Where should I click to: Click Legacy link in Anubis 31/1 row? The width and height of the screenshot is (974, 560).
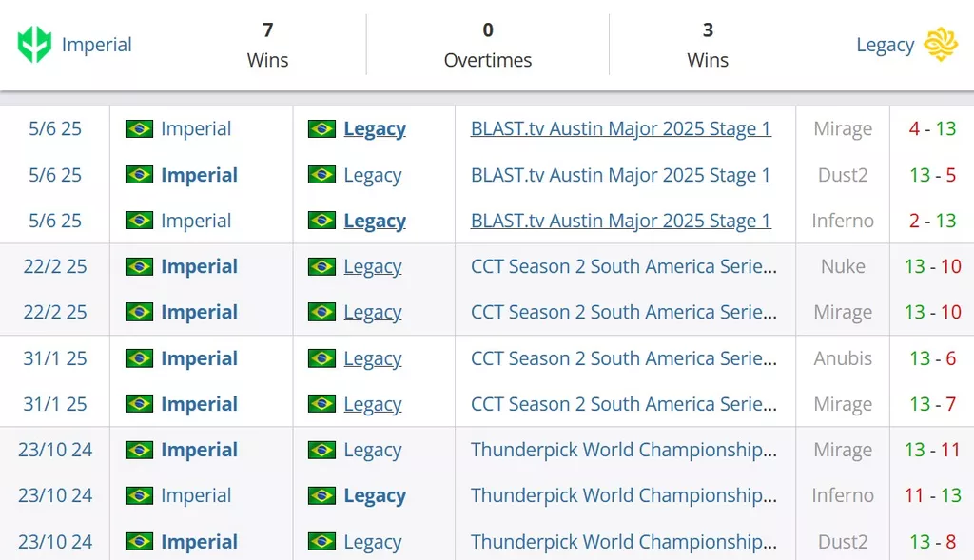[373, 358]
